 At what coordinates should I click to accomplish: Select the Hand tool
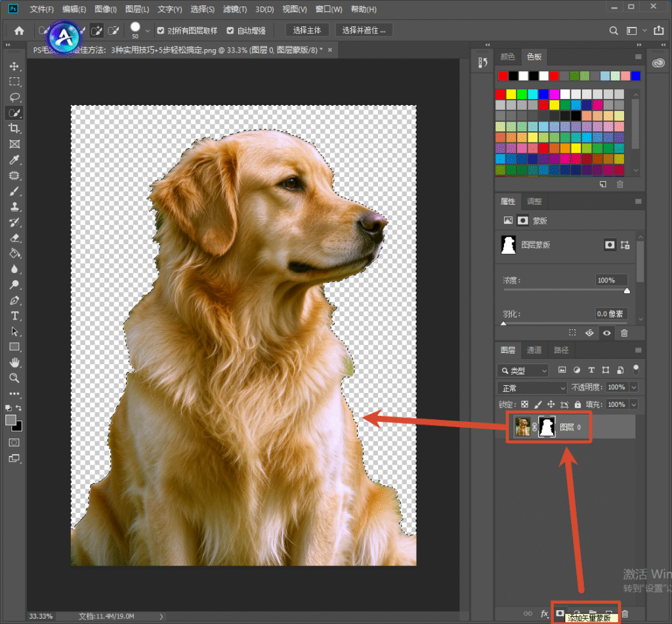tap(14, 363)
